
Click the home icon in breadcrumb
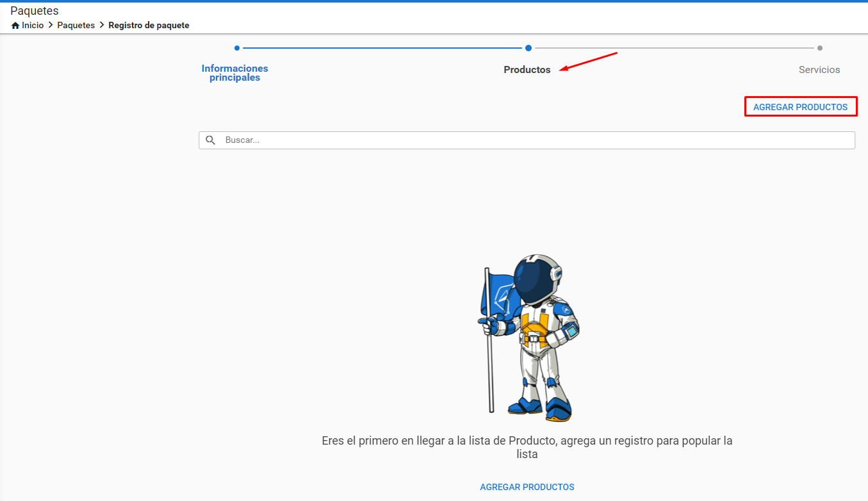pyautogui.click(x=15, y=26)
